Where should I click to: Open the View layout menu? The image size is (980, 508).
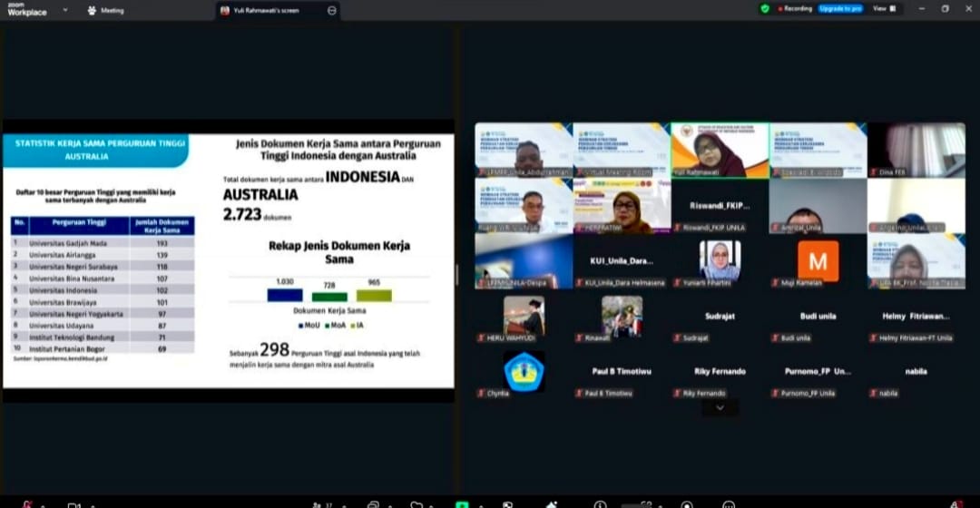pyautogui.click(x=885, y=9)
